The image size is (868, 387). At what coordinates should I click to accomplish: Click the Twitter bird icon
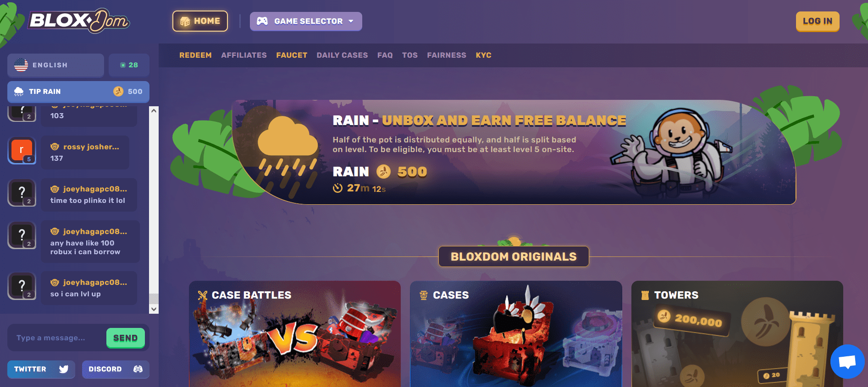pos(64,369)
